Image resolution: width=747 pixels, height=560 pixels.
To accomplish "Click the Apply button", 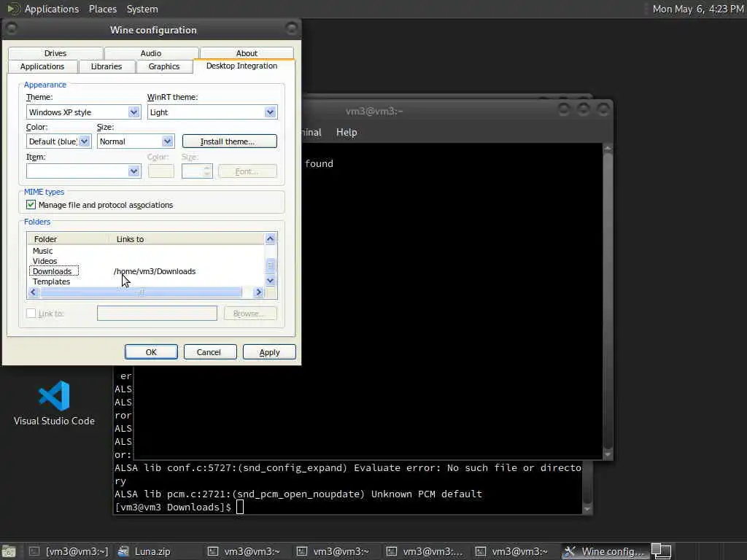I will (269, 352).
